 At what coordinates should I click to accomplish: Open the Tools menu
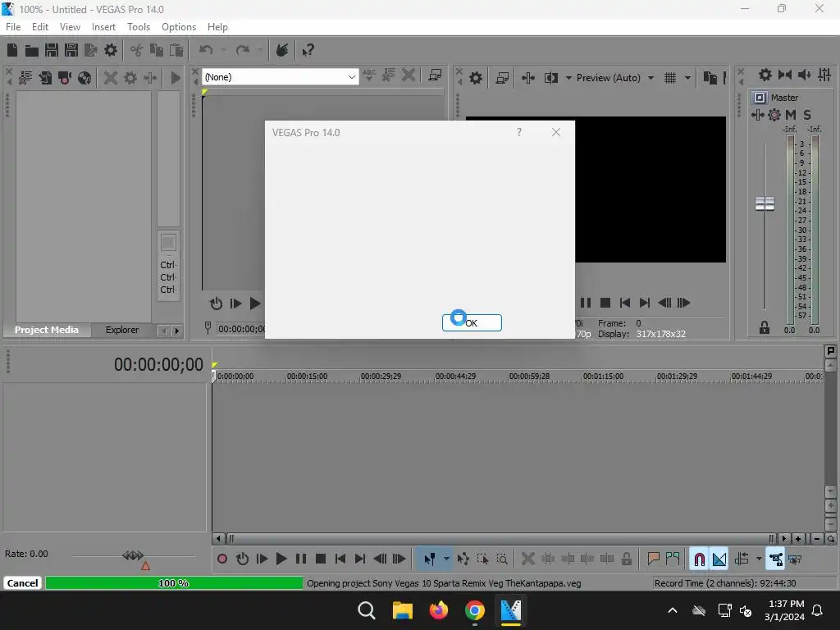(139, 27)
